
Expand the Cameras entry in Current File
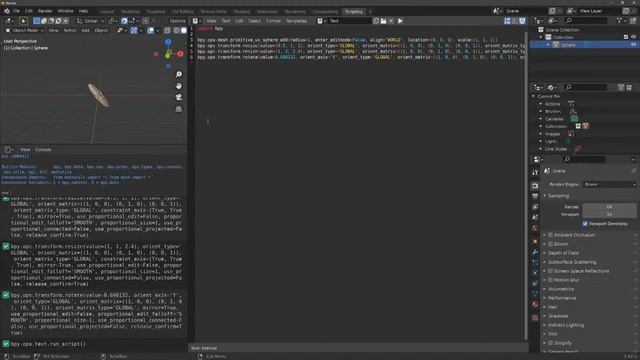(541, 119)
